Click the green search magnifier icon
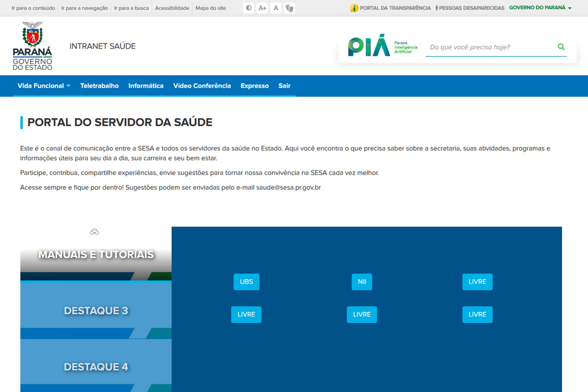Image resolution: width=588 pixels, height=392 pixels. pos(561,47)
